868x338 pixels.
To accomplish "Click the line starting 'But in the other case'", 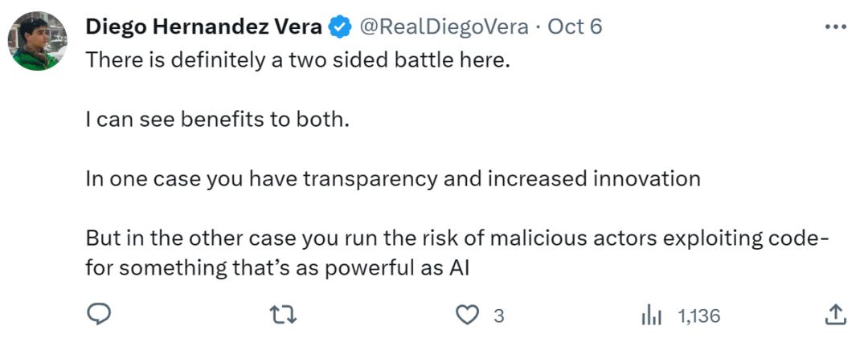I will tap(457, 240).
